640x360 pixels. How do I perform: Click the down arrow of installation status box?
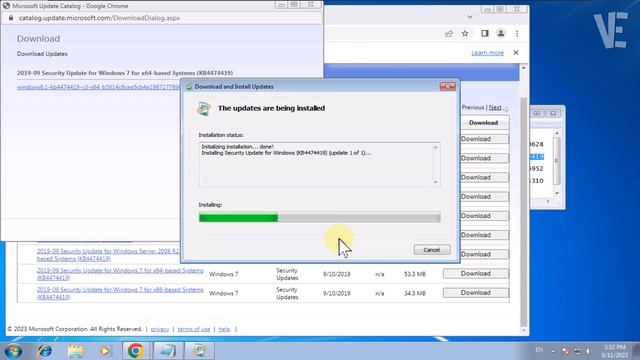pos(436,182)
